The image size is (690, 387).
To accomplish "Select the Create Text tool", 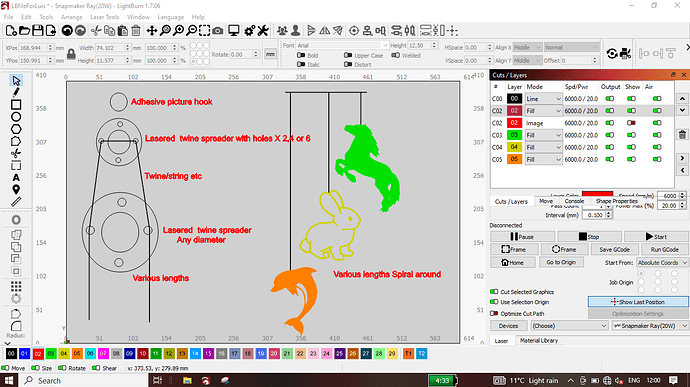I will coord(16,177).
